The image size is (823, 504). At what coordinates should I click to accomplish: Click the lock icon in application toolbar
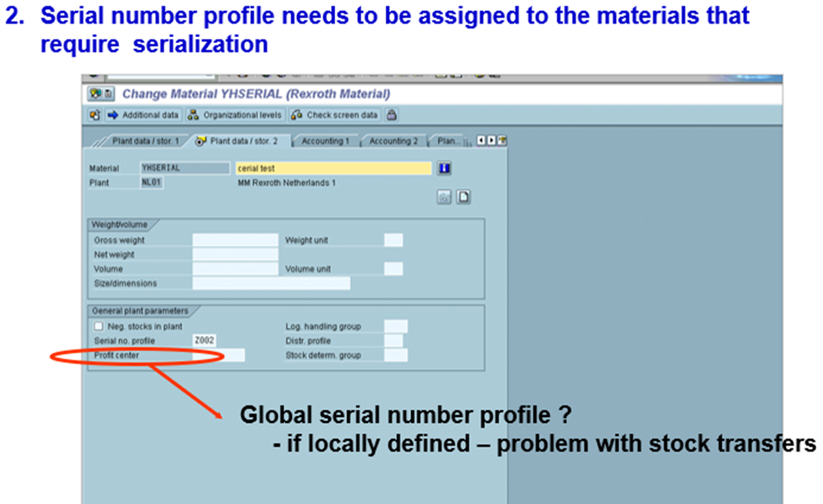pos(392,115)
